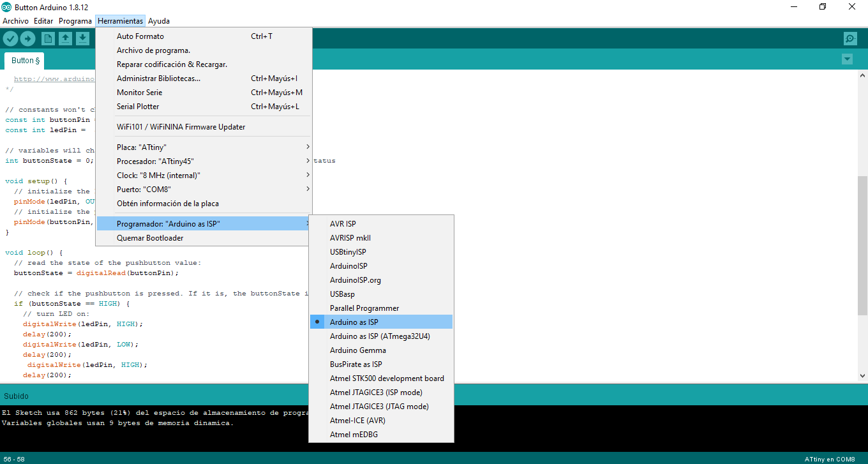This screenshot has height=464, width=868.
Task: Select AVR ISP programmer
Action: coord(381,224)
